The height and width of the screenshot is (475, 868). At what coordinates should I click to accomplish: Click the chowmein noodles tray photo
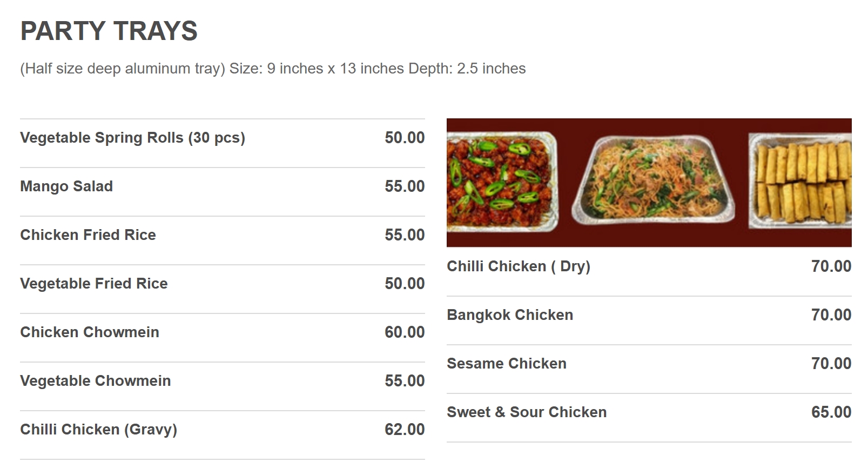(x=652, y=181)
